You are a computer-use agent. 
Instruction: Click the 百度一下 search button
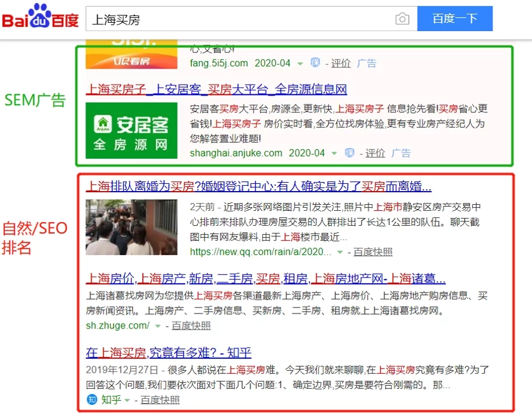(455, 19)
